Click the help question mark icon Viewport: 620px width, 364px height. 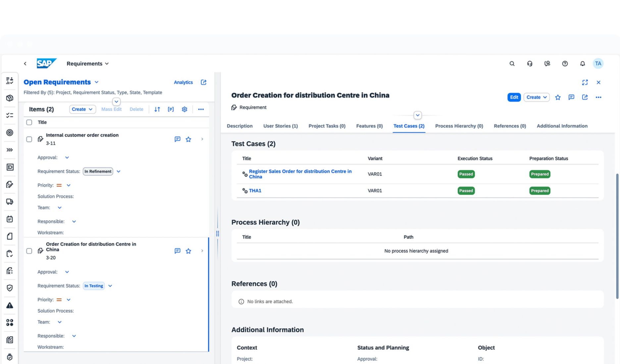click(565, 64)
